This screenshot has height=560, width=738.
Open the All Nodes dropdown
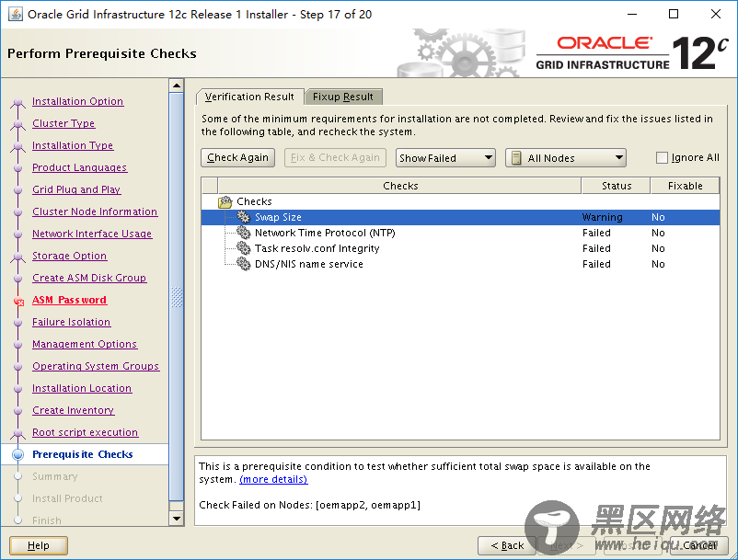[565, 158]
